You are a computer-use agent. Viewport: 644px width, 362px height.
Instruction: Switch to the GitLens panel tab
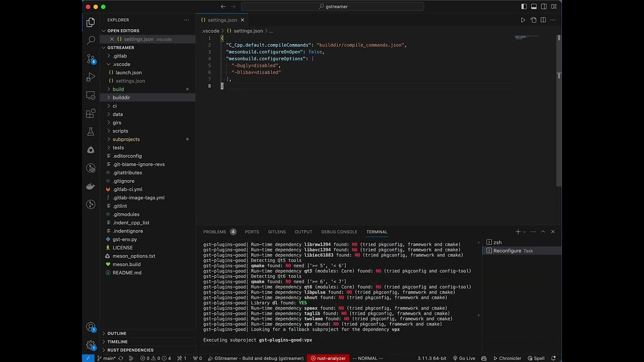coord(277,232)
